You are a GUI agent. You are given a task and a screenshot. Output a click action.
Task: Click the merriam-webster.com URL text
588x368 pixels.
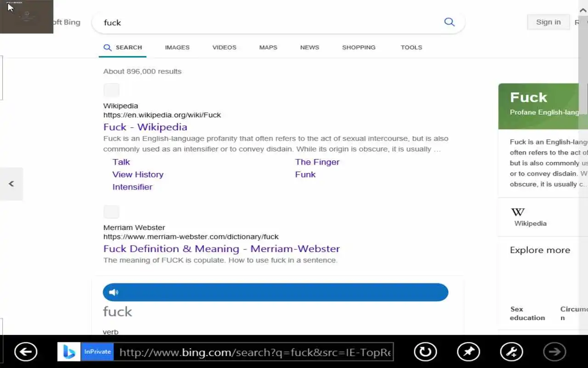point(191,237)
